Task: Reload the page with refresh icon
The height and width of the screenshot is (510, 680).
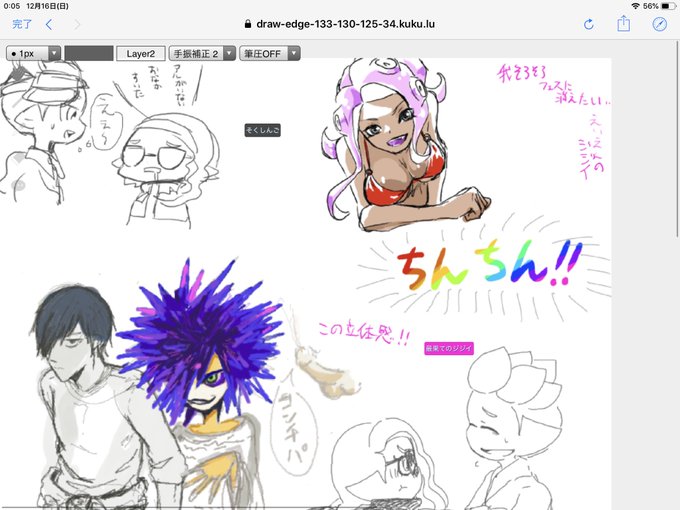Action: click(x=588, y=24)
